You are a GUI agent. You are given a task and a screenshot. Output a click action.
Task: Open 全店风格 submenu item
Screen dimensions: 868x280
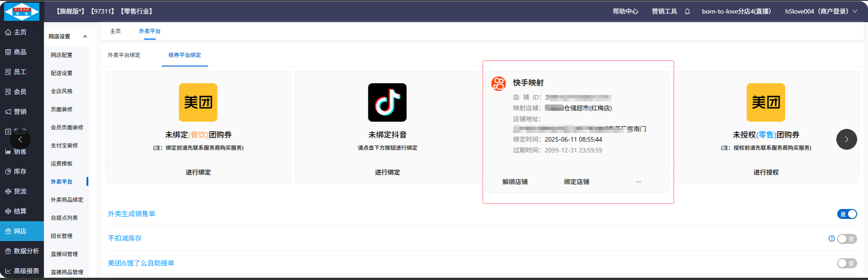click(x=62, y=91)
